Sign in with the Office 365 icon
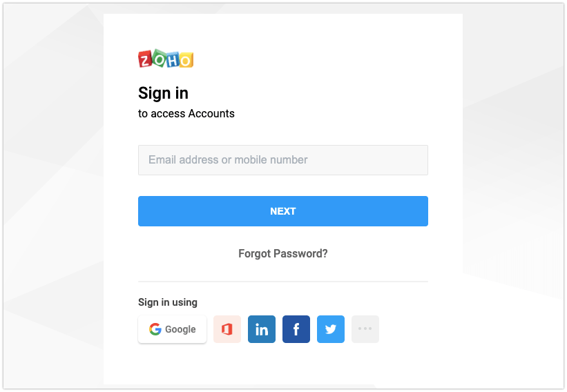The height and width of the screenshot is (392, 567). pyautogui.click(x=227, y=329)
